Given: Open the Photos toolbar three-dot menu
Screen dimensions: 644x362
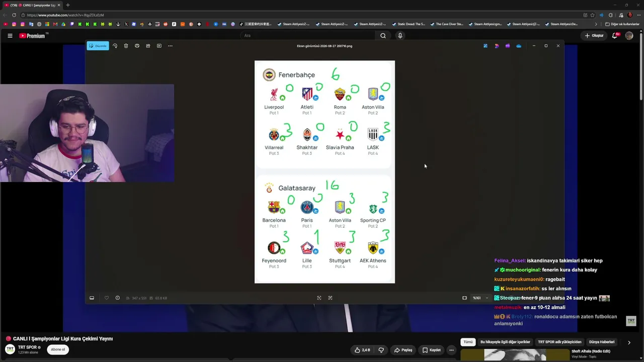Looking at the screenshot, I should (170, 46).
